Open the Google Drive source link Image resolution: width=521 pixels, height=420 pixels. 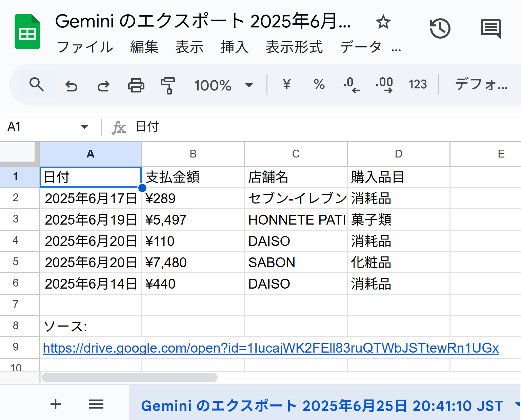271,348
